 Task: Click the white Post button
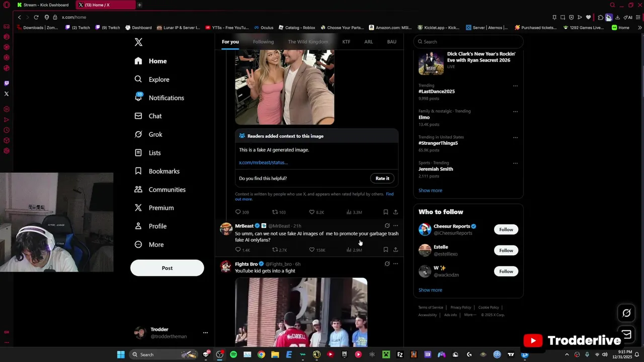pyautogui.click(x=167, y=268)
